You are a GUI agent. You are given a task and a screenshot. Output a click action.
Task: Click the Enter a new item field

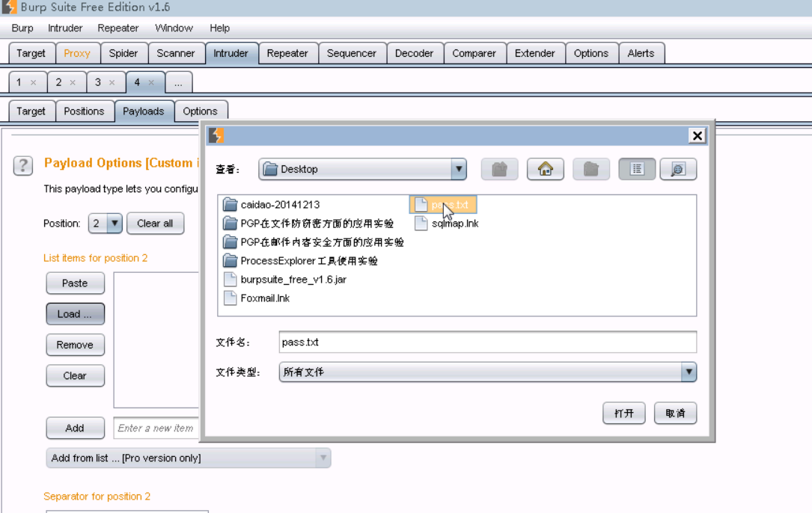[156, 428]
